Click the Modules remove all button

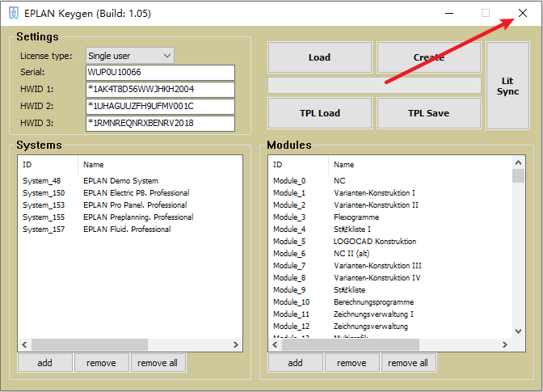point(408,363)
